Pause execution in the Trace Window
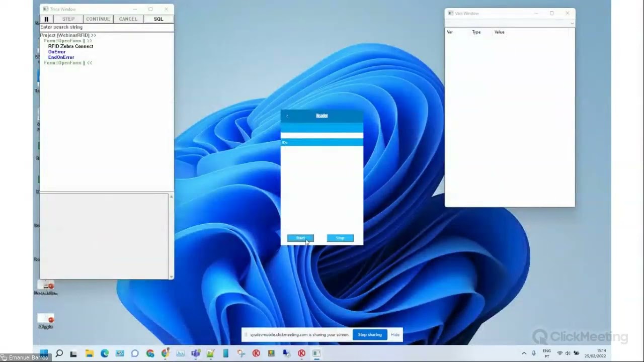This screenshot has height=362, width=644. tap(46, 19)
